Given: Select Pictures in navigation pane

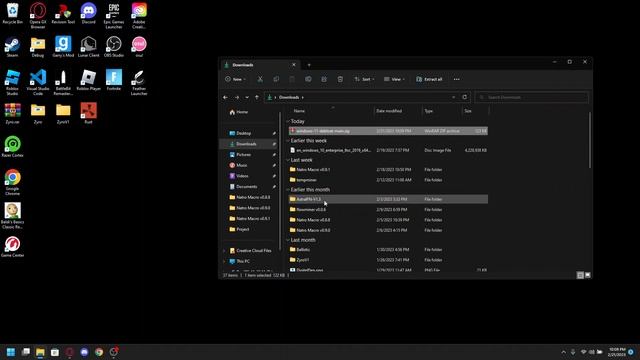Looking at the screenshot, I should [240, 154].
